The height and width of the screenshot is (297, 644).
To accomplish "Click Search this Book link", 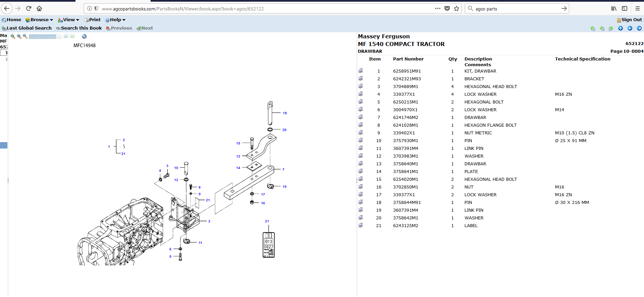I will [79, 28].
